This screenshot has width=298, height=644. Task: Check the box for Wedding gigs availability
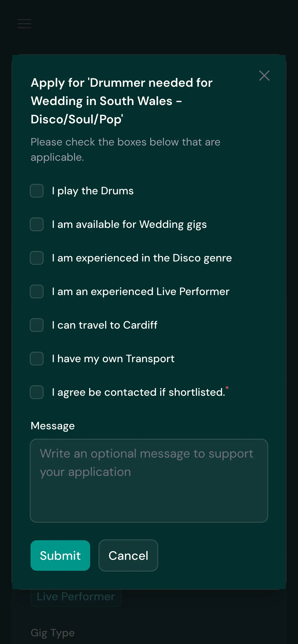(37, 224)
